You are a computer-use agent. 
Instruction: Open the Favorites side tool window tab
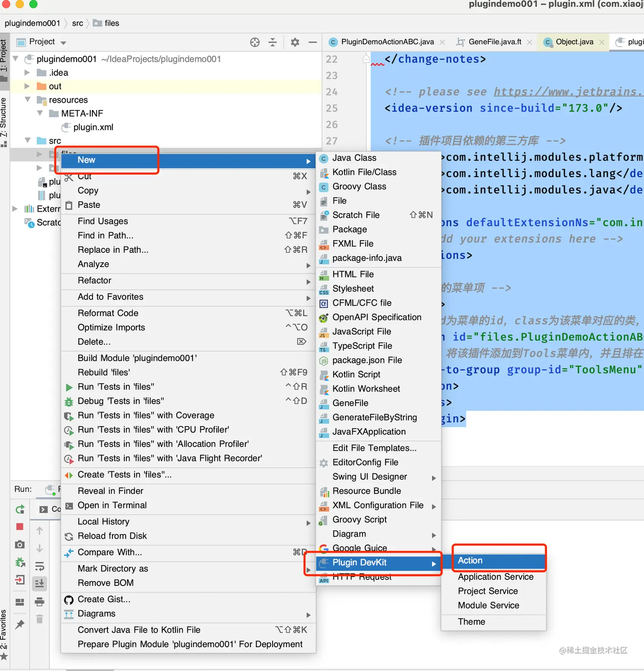pyautogui.click(x=4, y=634)
